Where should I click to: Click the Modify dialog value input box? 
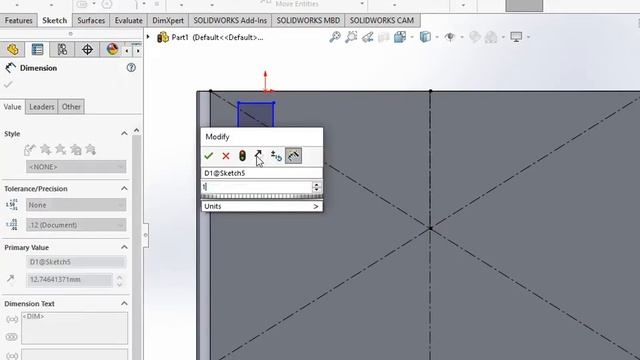click(257, 187)
